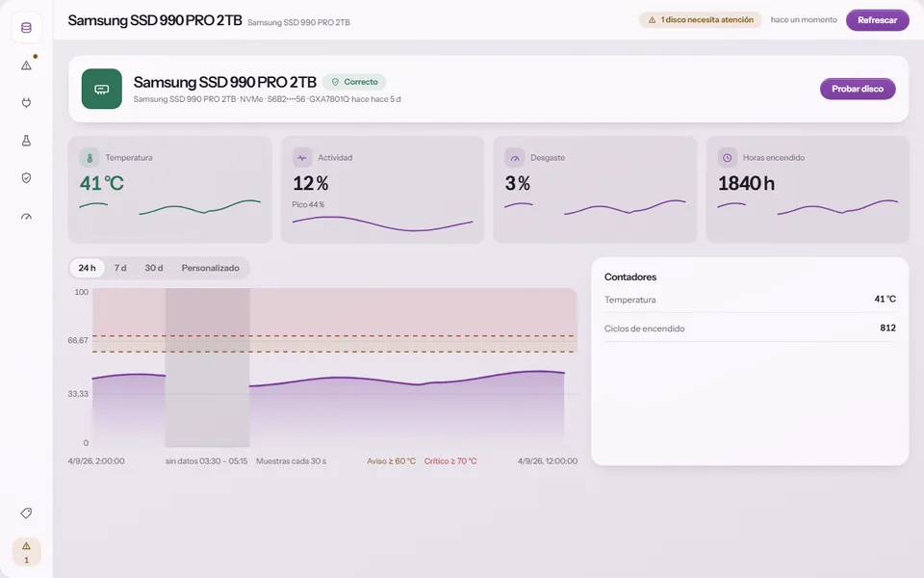Select the Desgaste metric card
Screen dimensions: 924x578
[595, 190]
